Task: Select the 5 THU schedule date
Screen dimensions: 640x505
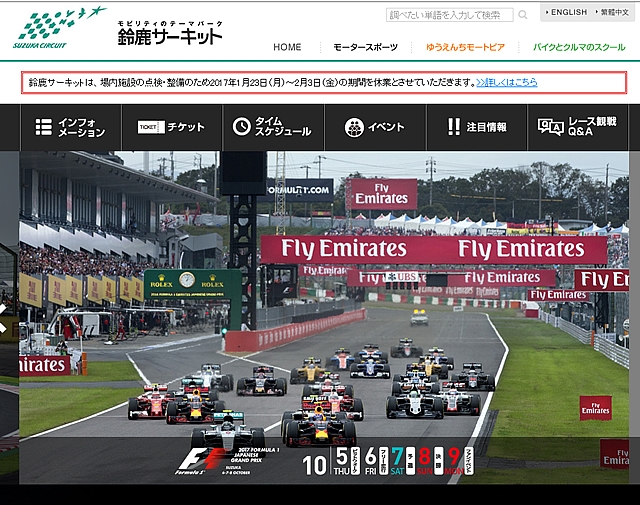Action: point(347,461)
